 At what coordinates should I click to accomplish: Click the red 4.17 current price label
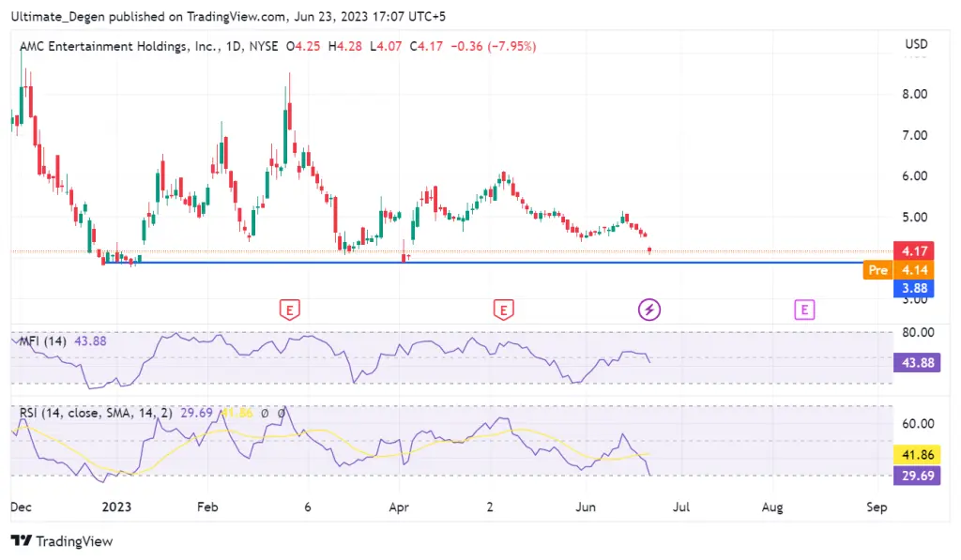(914, 250)
